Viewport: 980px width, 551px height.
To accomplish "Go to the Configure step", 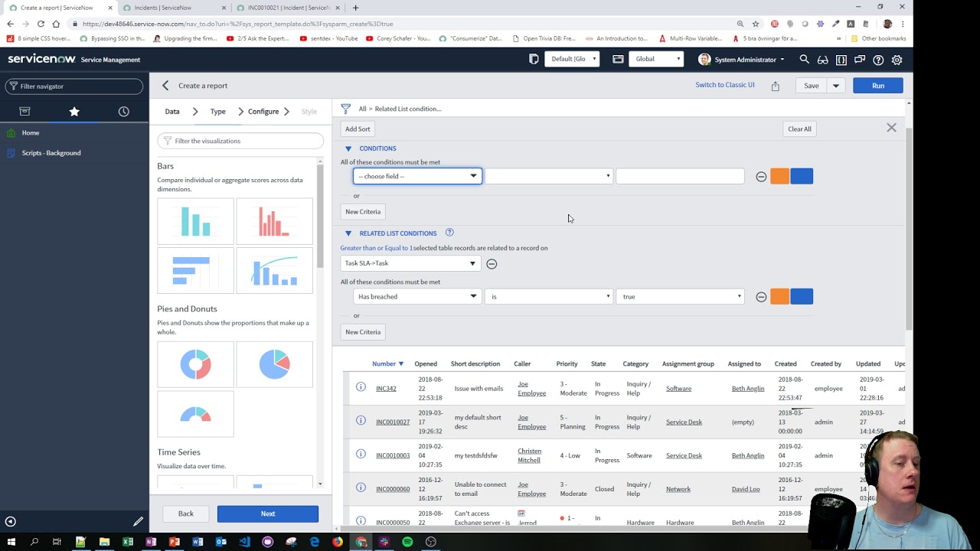I will pyautogui.click(x=263, y=112).
